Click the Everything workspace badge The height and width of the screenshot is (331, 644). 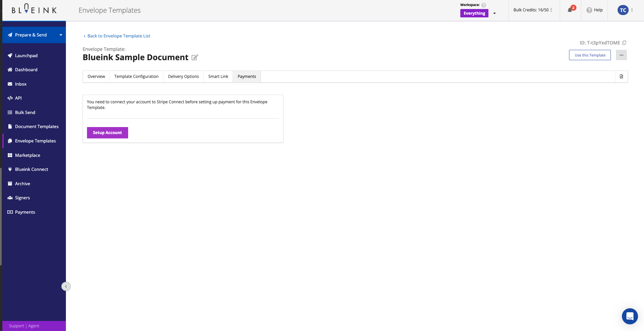474,13
